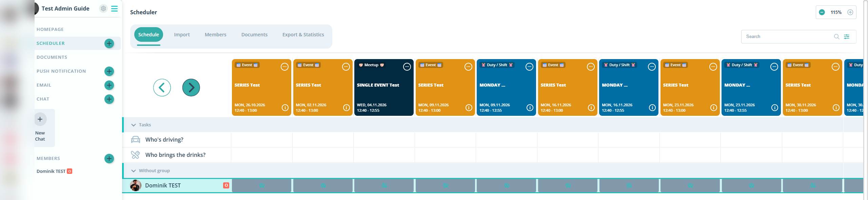Viewport: 868px width, 200px height.
Task: Select the Who brings the drinks? task row
Action: click(x=493, y=155)
